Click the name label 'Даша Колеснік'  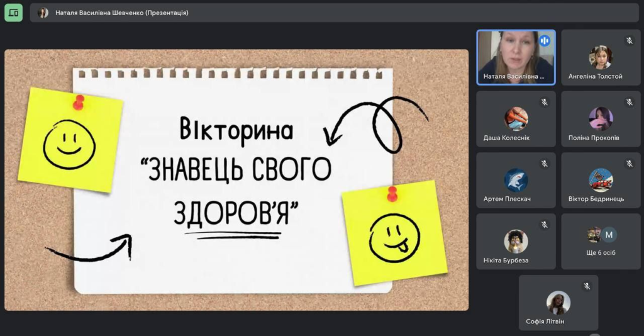click(506, 138)
